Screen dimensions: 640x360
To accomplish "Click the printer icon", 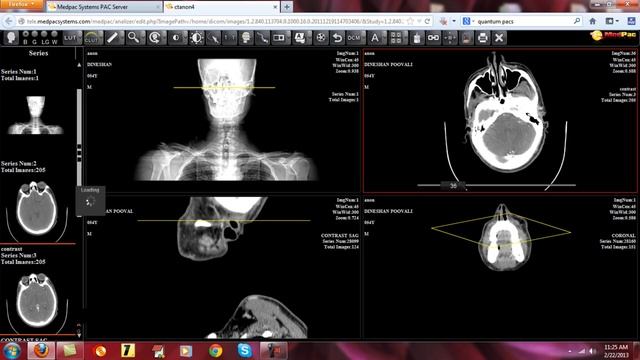I will 483,38.
